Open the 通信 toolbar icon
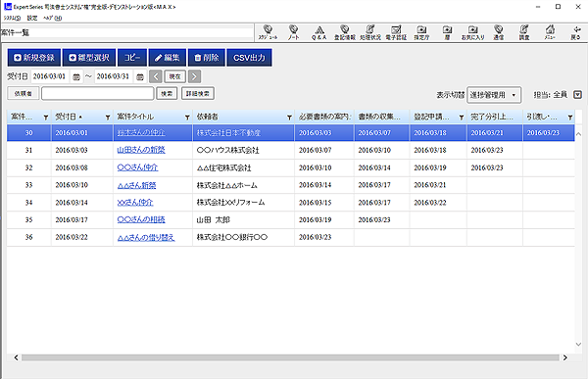The image size is (588, 379). (x=499, y=32)
